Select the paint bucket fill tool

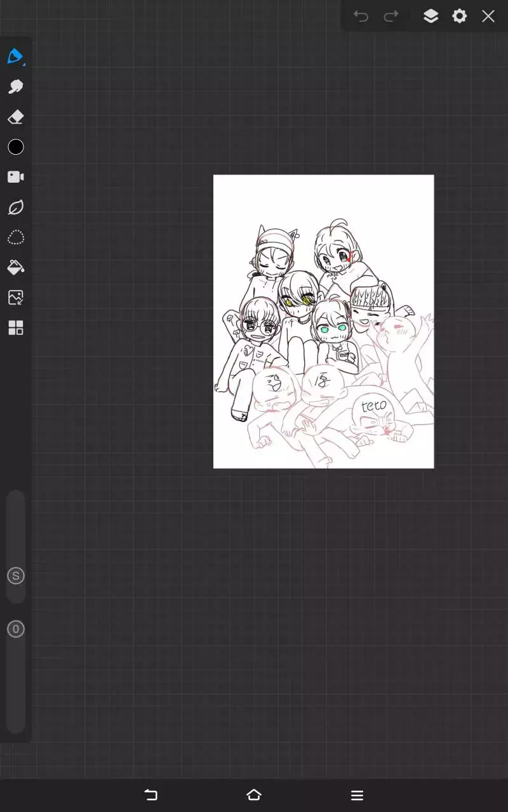click(15, 267)
